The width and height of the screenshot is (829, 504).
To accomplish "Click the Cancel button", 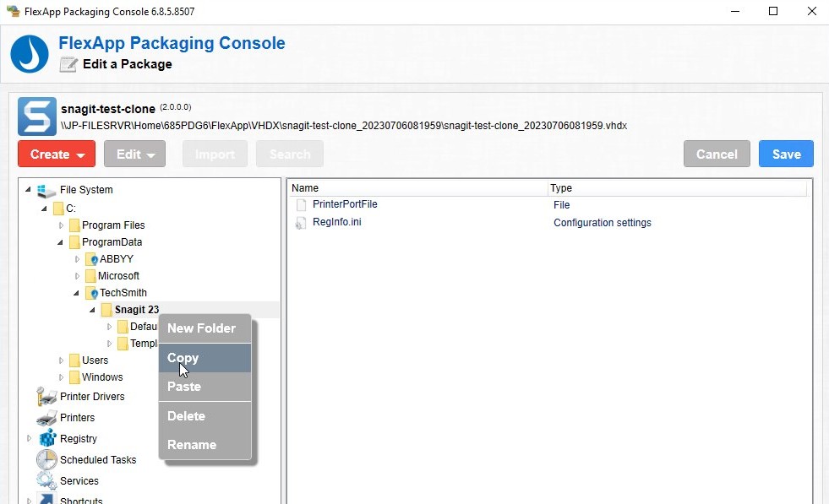I will point(717,154).
